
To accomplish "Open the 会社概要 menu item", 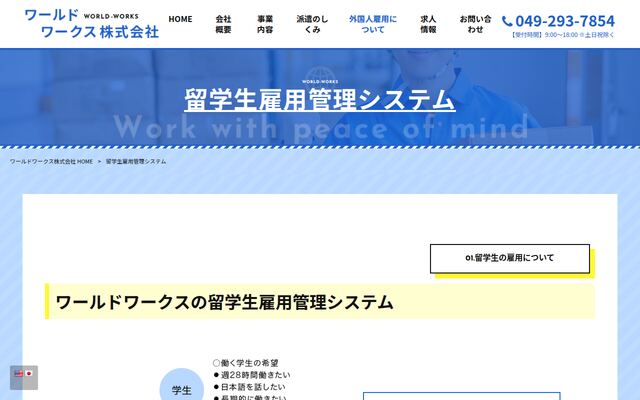I will click(223, 24).
